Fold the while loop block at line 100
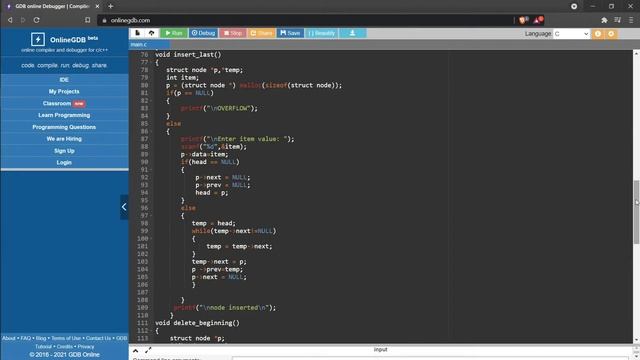This screenshot has height=360, width=640. pyautogui.click(x=151, y=239)
